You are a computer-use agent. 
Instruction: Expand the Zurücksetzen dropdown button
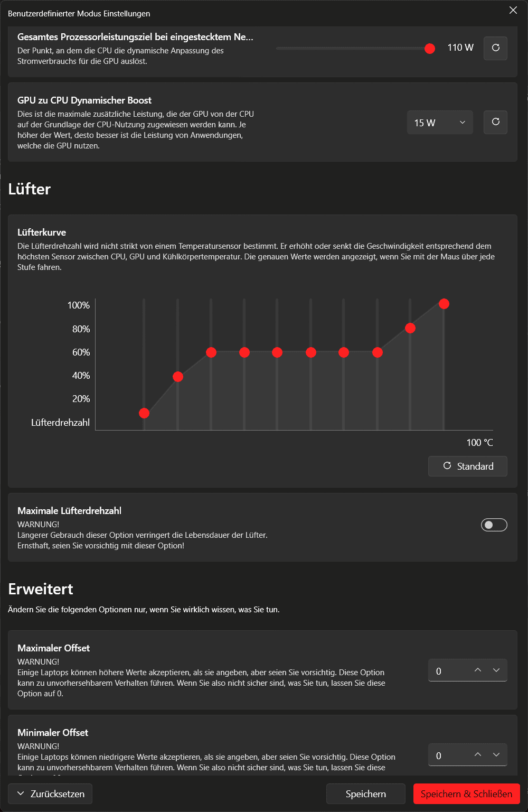(50, 794)
